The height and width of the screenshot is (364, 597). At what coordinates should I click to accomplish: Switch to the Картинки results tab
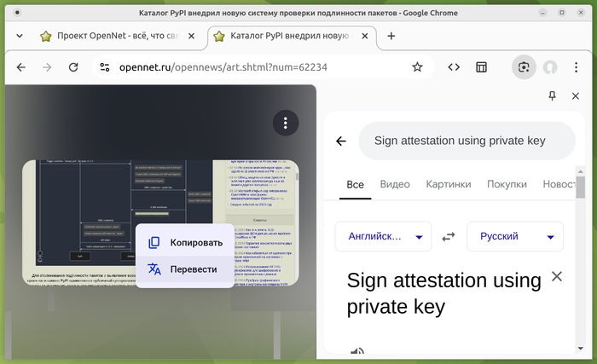pos(449,184)
